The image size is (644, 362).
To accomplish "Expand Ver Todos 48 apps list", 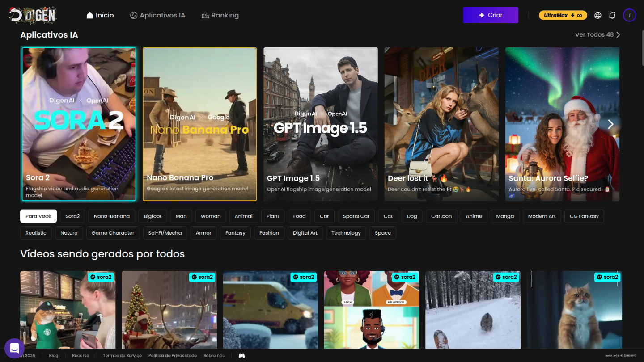I will [x=597, y=35].
